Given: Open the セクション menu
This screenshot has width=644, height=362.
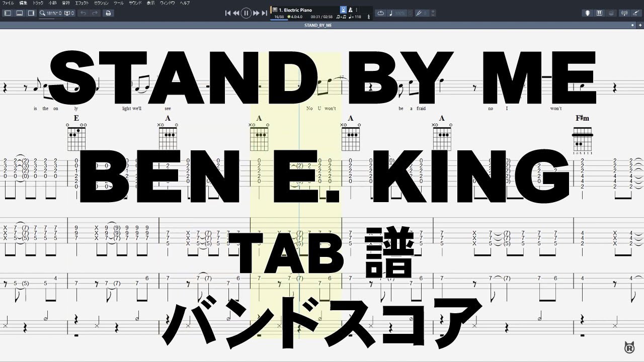Looking at the screenshot, I should 102,3.
